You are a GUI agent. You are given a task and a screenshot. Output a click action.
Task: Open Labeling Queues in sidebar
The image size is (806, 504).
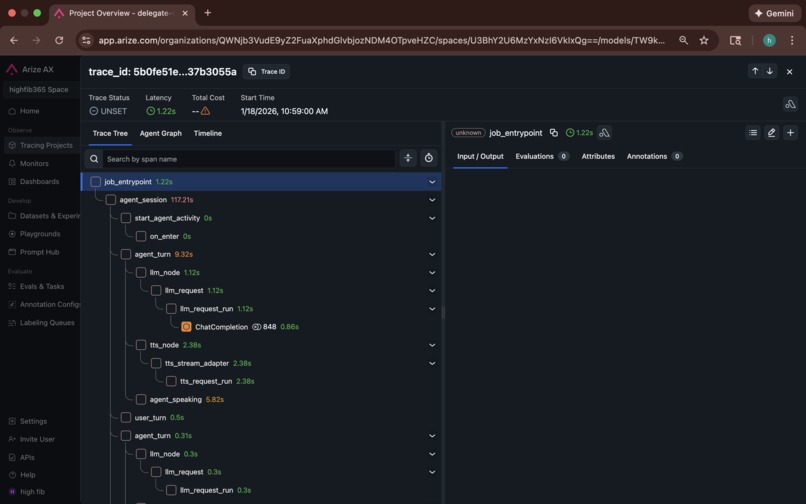tap(40, 323)
